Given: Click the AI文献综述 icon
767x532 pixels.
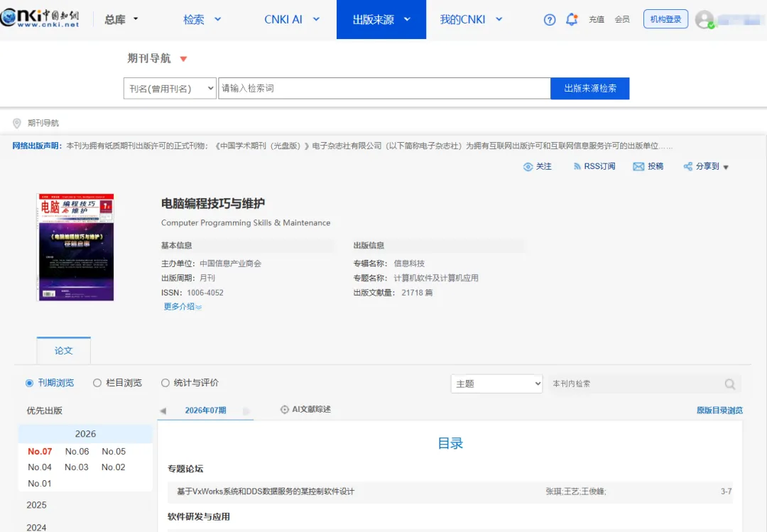Looking at the screenshot, I should tap(284, 410).
